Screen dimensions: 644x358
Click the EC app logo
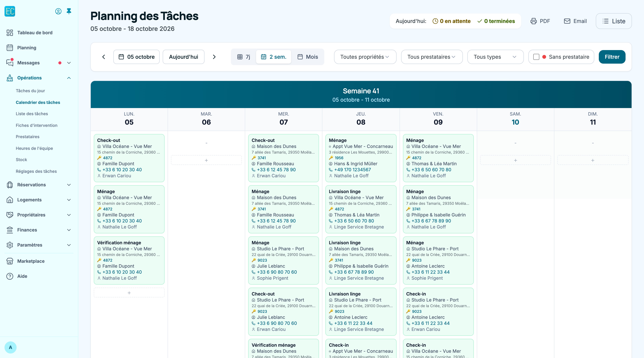[10, 11]
